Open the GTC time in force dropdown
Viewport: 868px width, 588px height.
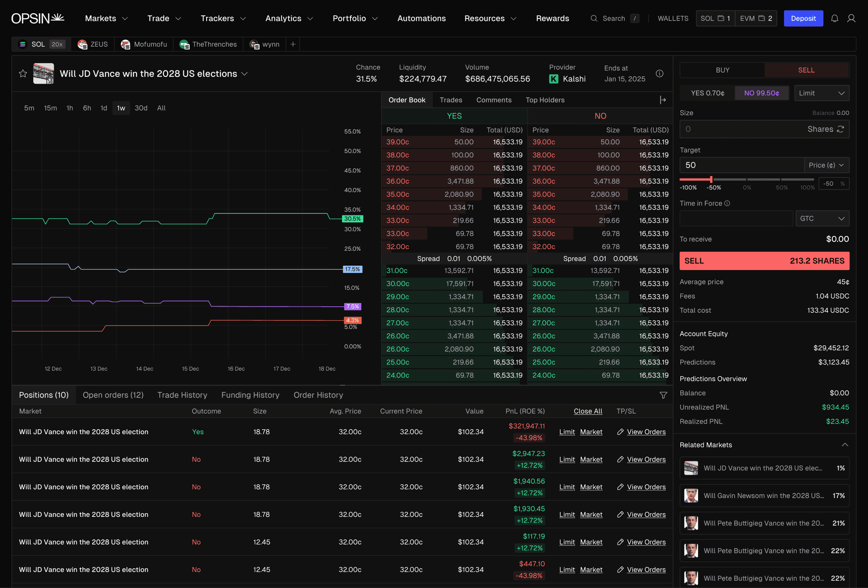point(821,219)
